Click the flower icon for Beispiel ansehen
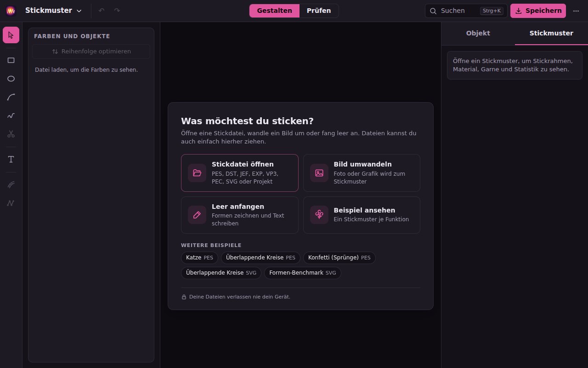 click(319, 215)
